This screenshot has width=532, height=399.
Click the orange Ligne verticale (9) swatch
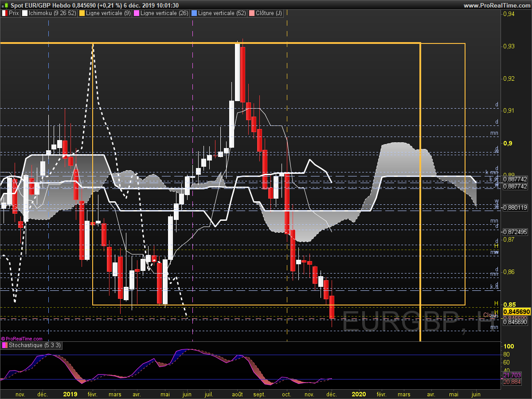pyautogui.click(x=82, y=13)
